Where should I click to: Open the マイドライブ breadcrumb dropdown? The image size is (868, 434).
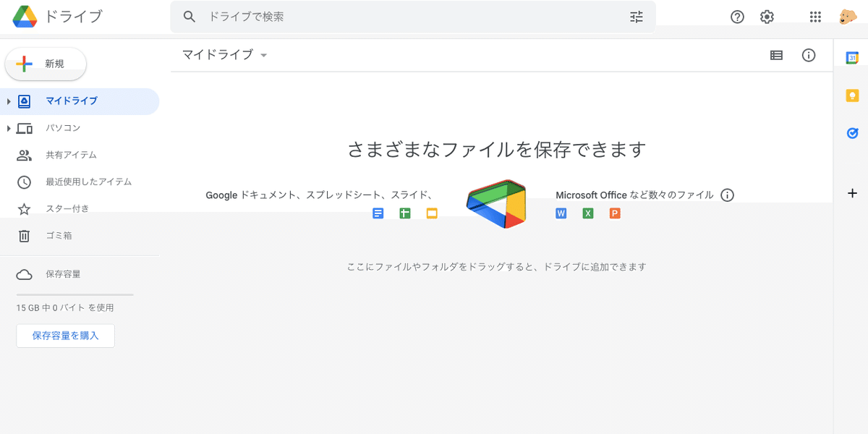pyautogui.click(x=224, y=55)
